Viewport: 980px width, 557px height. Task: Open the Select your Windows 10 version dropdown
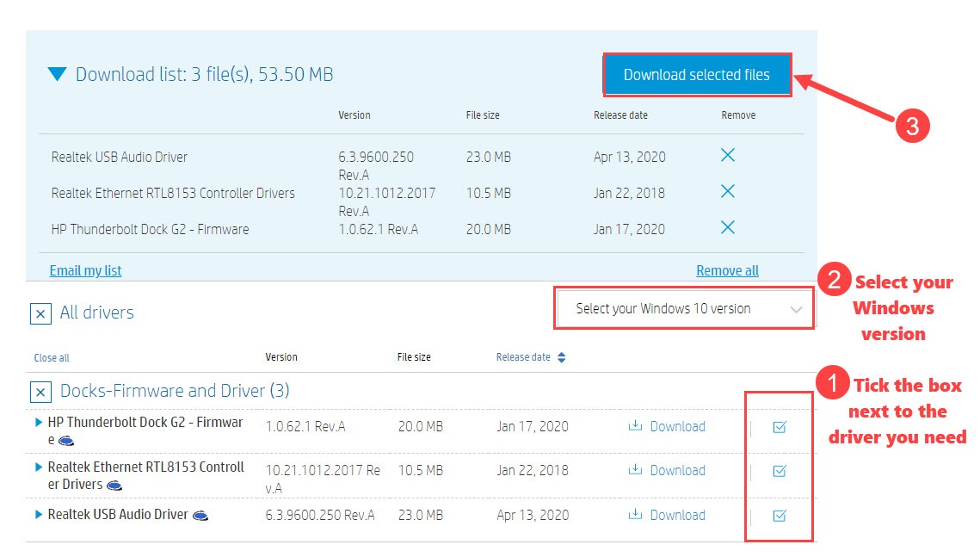pos(684,309)
